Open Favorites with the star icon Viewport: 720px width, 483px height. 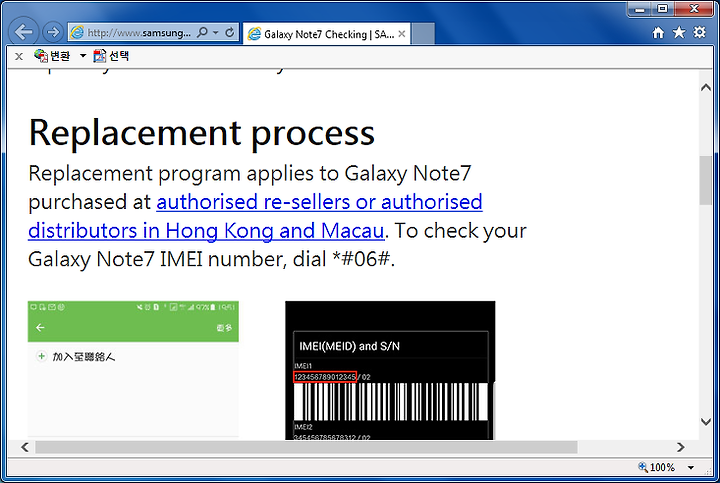click(679, 32)
